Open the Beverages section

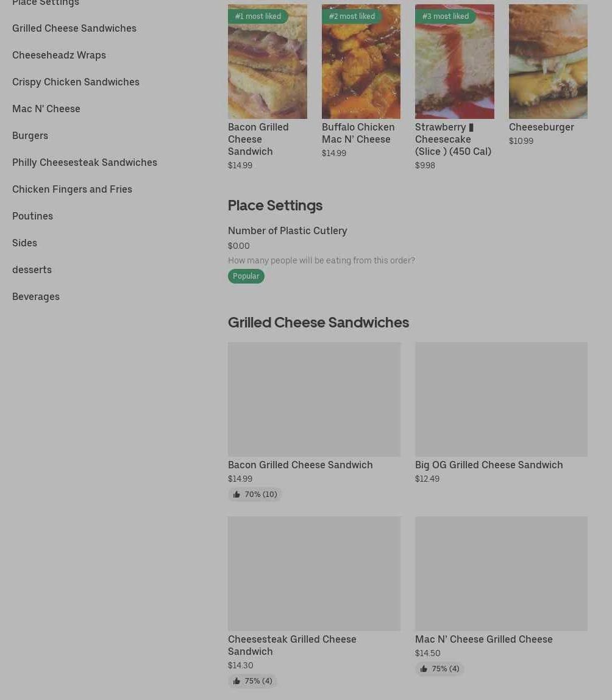36,296
